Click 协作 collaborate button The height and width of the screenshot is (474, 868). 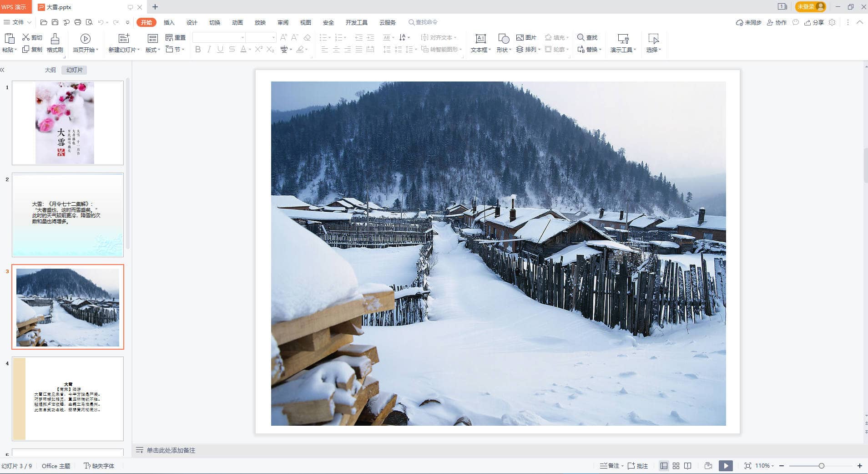point(777,22)
